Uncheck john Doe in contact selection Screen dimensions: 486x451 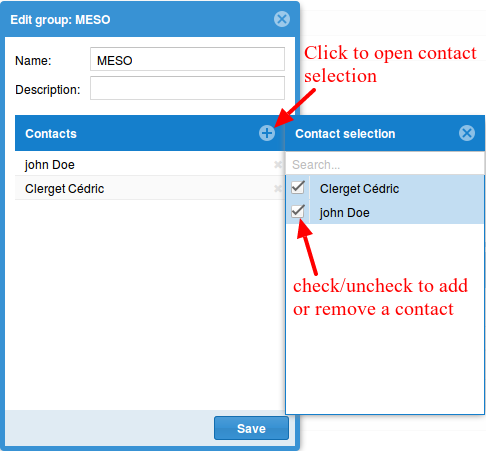pyautogui.click(x=298, y=211)
